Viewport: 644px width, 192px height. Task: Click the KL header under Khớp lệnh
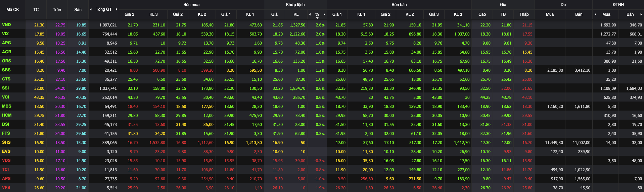[296, 14]
